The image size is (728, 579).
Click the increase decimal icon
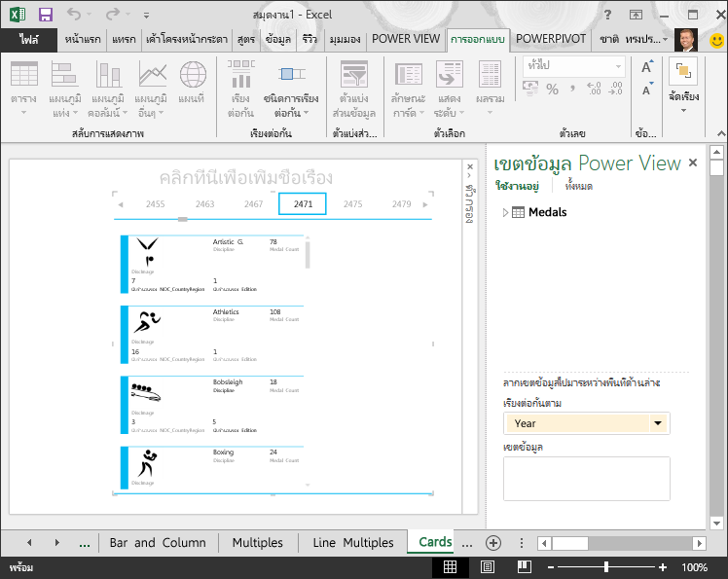click(594, 89)
